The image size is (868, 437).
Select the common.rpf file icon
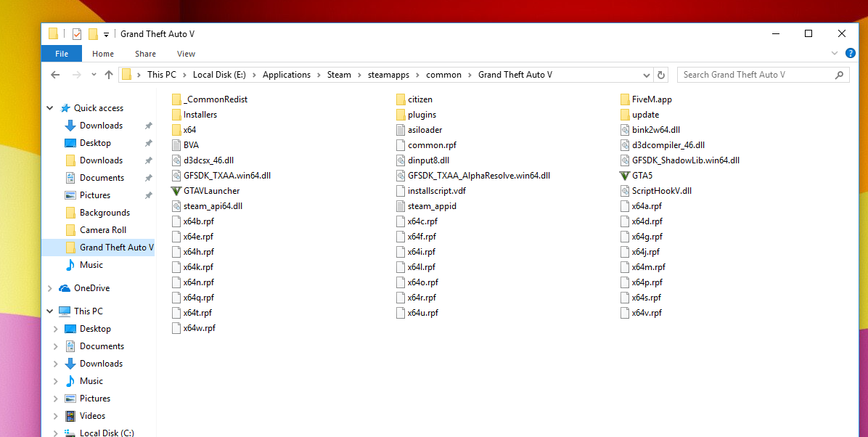[x=401, y=145]
